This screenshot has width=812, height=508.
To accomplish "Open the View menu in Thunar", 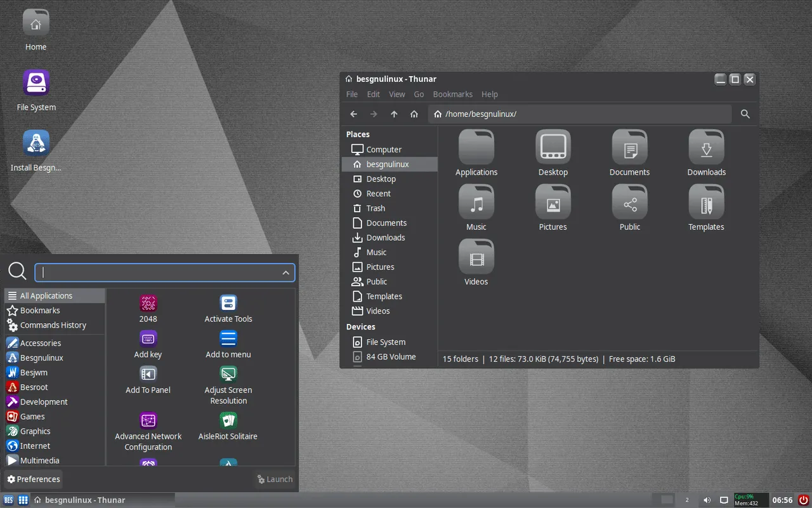I will [x=396, y=94].
